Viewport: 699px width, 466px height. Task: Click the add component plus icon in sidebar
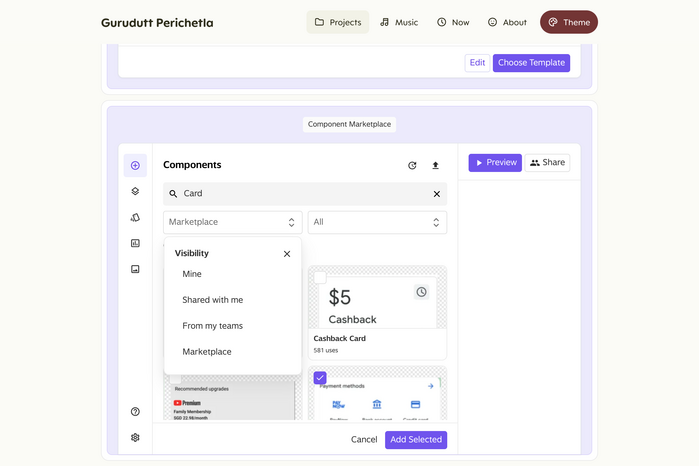[135, 165]
